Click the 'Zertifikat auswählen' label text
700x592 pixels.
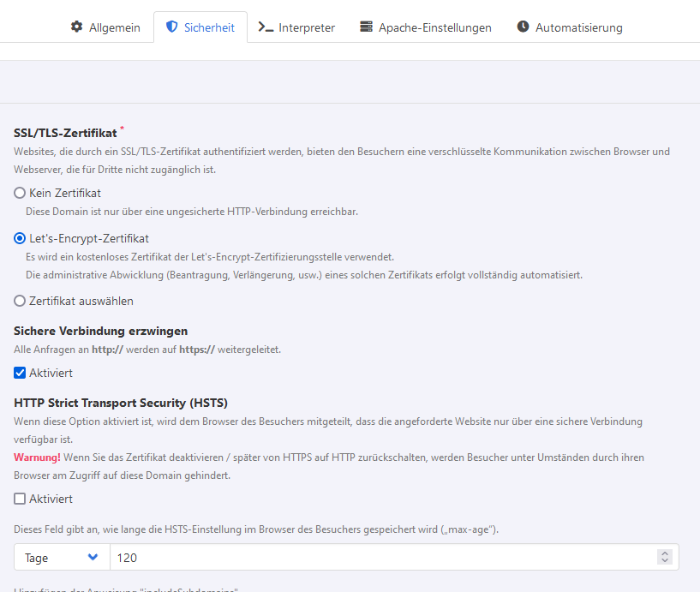(81, 301)
